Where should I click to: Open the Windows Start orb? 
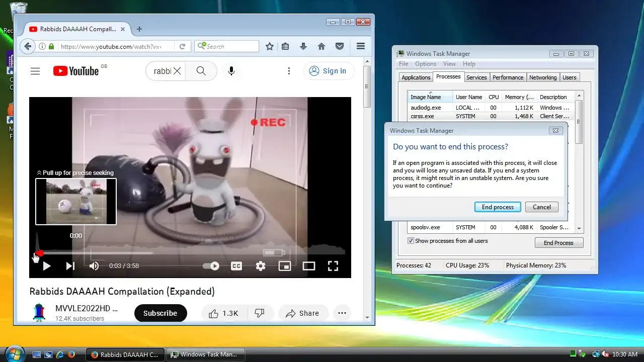tap(14, 353)
